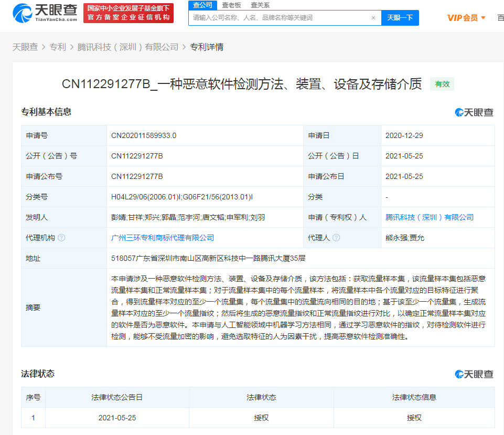This screenshot has height=435, width=504.
Task: Switch to the 查老板 search tab
Action: (231, 5)
